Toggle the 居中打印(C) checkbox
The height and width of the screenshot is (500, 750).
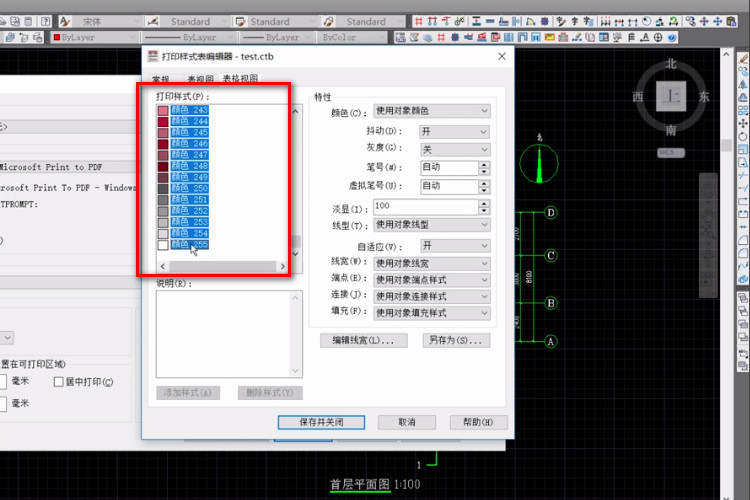click(x=58, y=382)
